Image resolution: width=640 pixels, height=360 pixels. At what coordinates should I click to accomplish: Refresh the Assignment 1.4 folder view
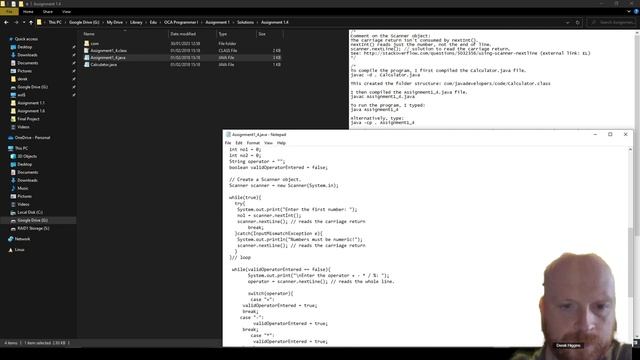[x=578, y=22]
